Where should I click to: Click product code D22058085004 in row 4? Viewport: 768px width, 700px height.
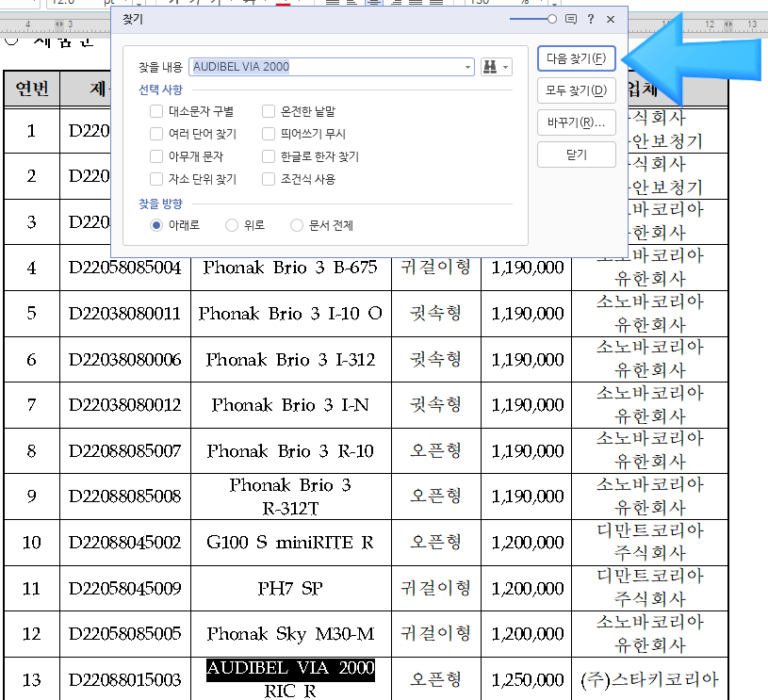125,268
